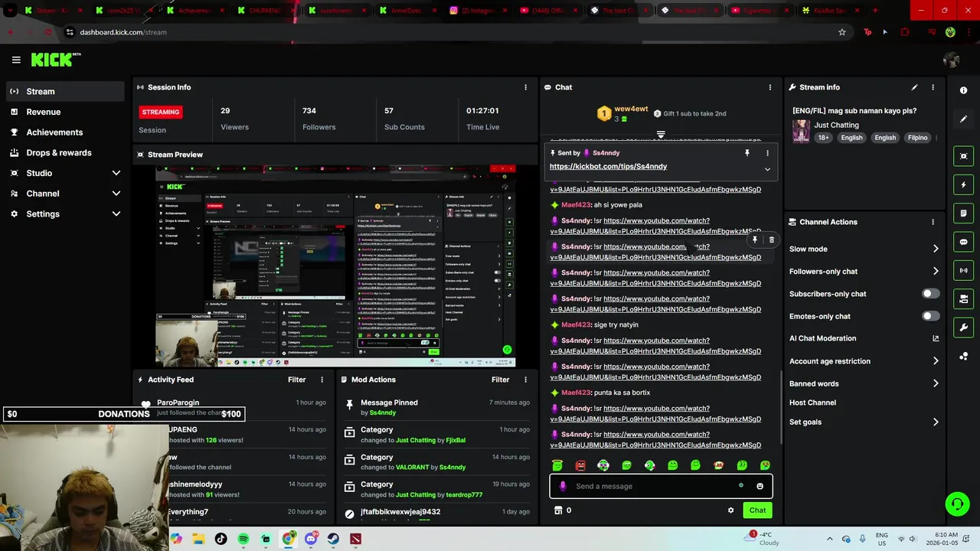Toggle Subscribers-only chat switch
The image size is (980, 551).
tap(930, 294)
